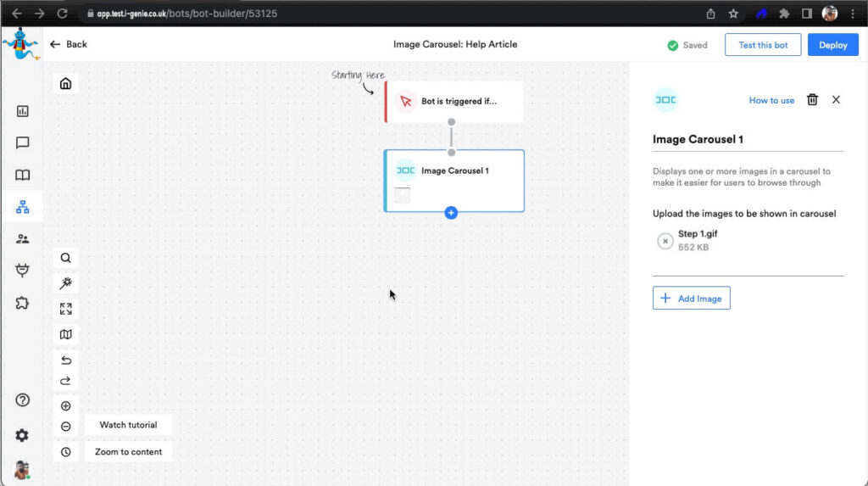Undo the last canvas action
Screen dimensions: 868x486
point(65,360)
